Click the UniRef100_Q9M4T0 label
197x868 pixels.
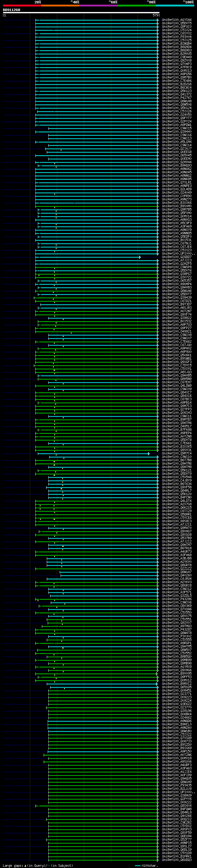176,528
